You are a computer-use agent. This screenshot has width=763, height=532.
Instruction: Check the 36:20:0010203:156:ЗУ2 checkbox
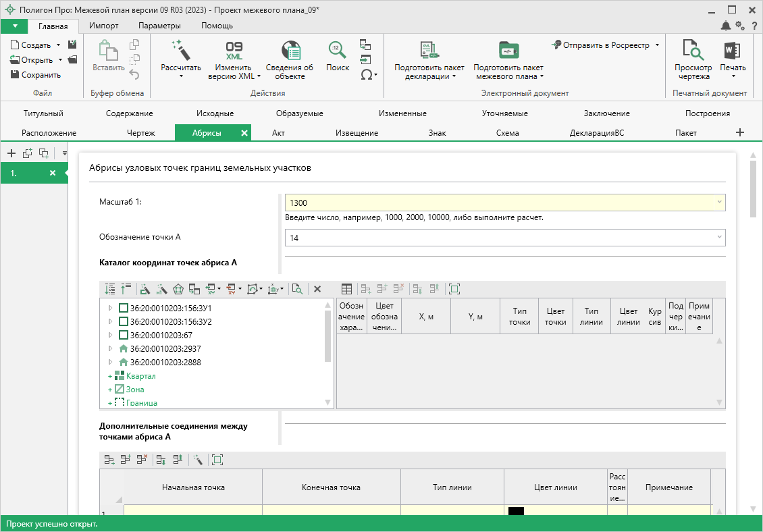124,321
